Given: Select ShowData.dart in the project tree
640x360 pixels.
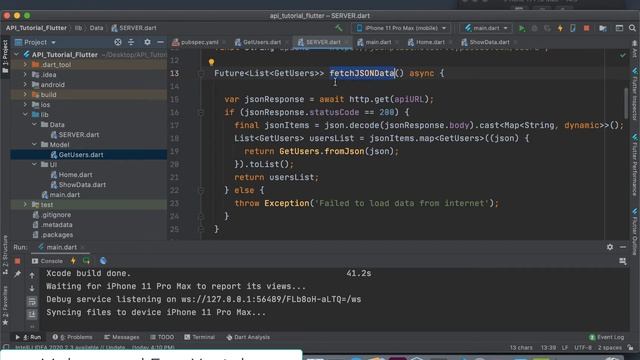Looking at the screenshot, I should click(82, 184).
